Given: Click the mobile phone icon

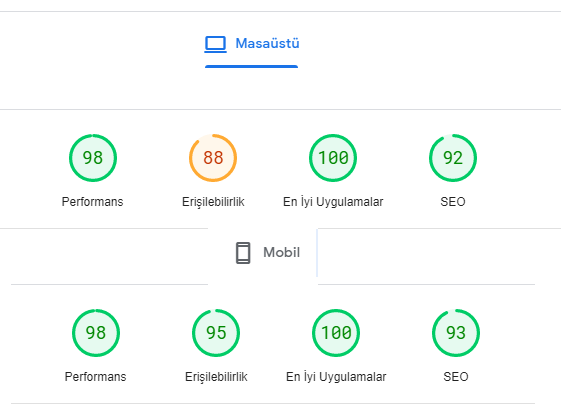Looking at the screenshot, I should coord(243,253).
